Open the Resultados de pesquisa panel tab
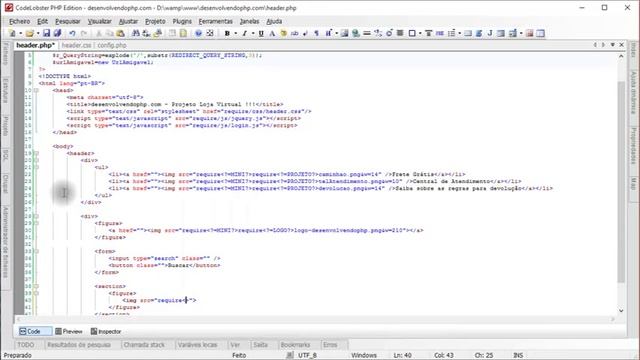 (x=79, y=345)
